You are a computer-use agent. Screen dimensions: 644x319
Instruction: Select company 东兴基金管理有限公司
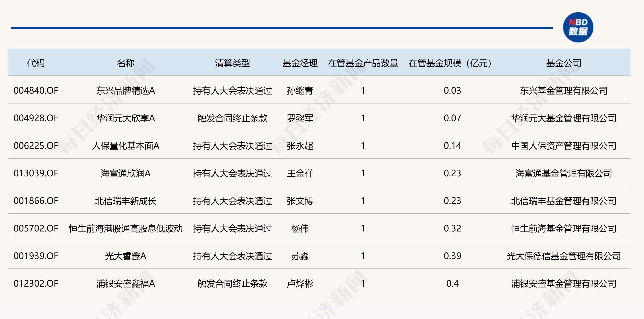[564, 90]
